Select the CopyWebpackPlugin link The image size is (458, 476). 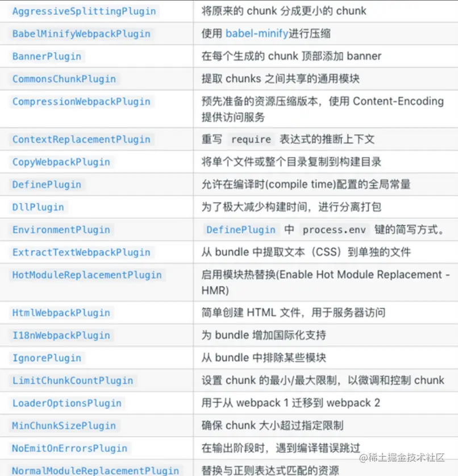coord(61,162)
